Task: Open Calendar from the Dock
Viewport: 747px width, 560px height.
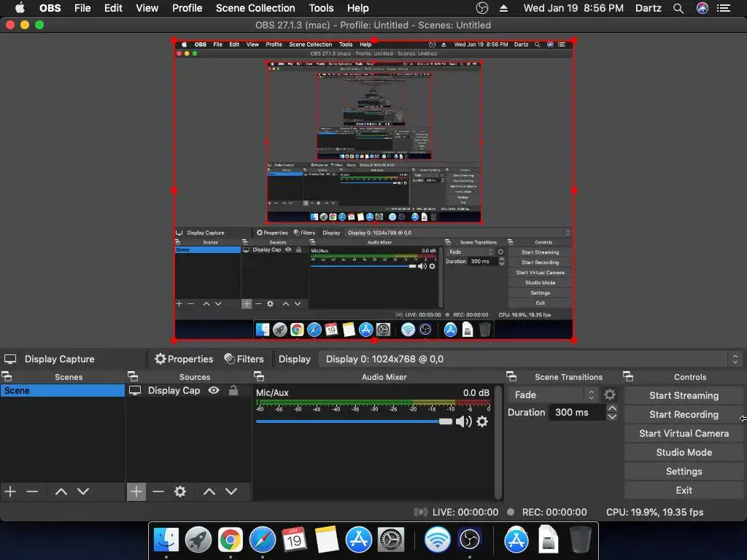Action: pyautogui.click(x=294, y=540)
